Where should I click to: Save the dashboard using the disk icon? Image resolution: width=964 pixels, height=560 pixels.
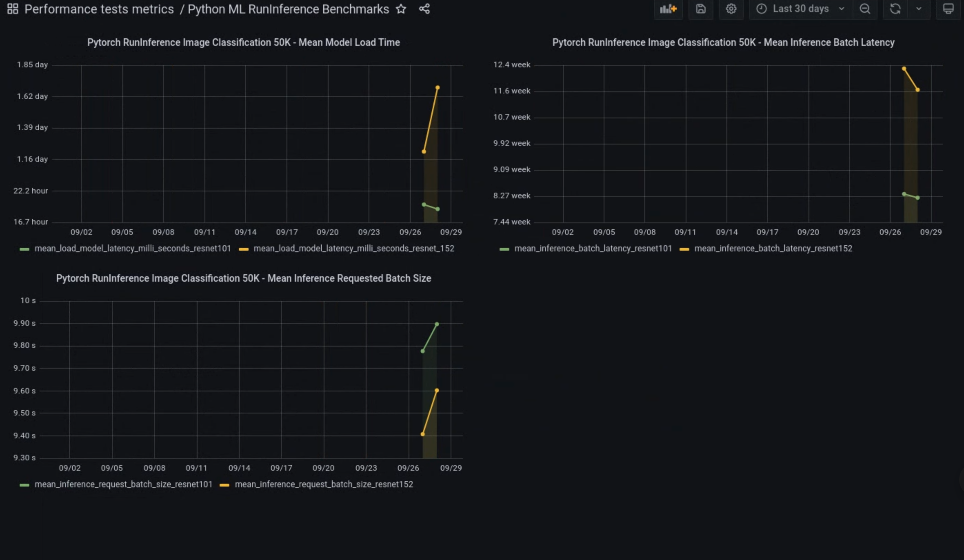click(x=701, y=9)
